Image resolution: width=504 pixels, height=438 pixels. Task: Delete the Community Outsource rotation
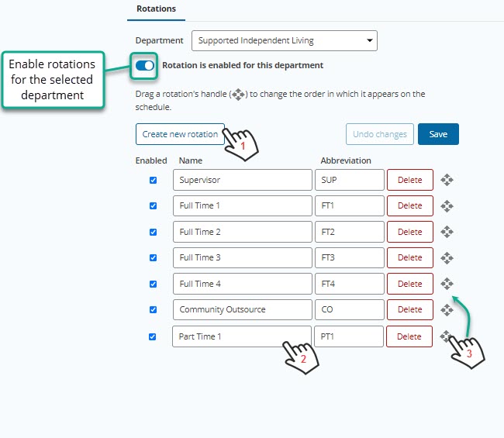click(410, 309)
